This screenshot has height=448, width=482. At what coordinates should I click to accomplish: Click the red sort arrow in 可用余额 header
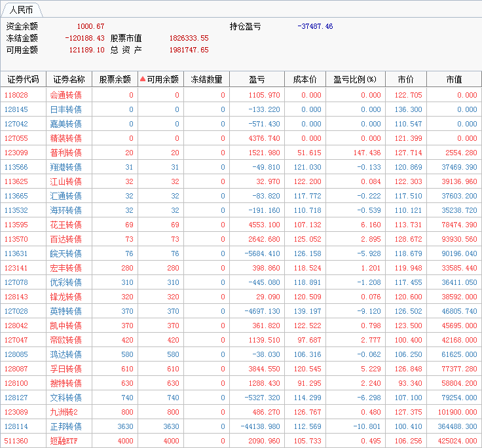click(x=143, y=79)
